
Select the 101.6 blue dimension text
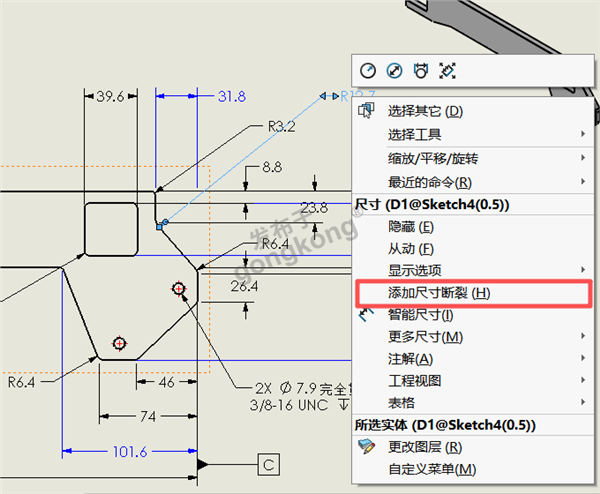click(x=129, y=452)
